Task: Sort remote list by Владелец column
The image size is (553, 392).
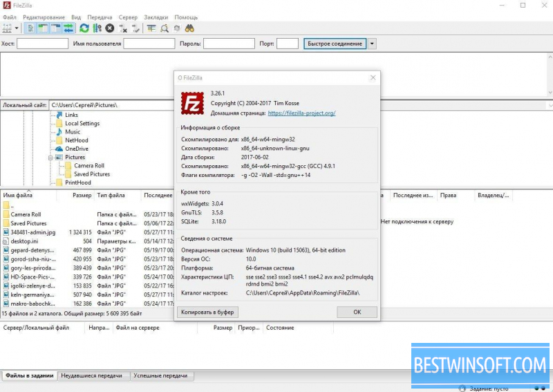Action: 493,195
